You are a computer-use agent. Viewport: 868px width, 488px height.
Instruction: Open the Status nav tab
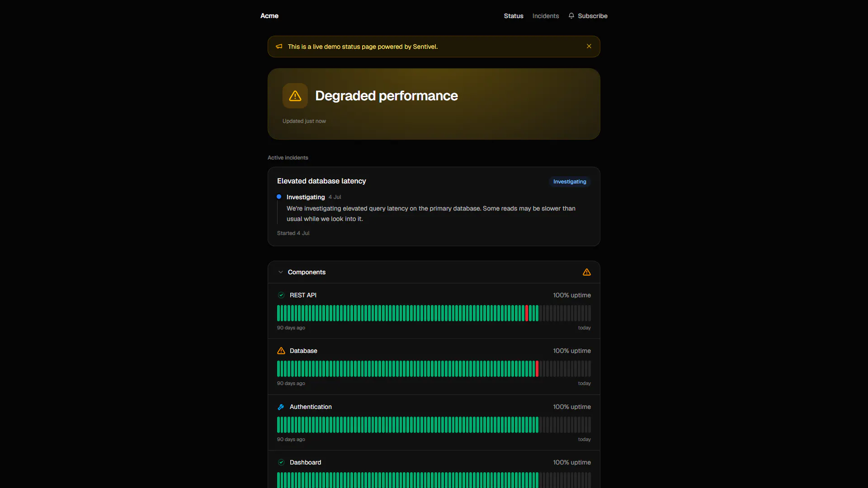pyautogui.click(x=514, y=16)
